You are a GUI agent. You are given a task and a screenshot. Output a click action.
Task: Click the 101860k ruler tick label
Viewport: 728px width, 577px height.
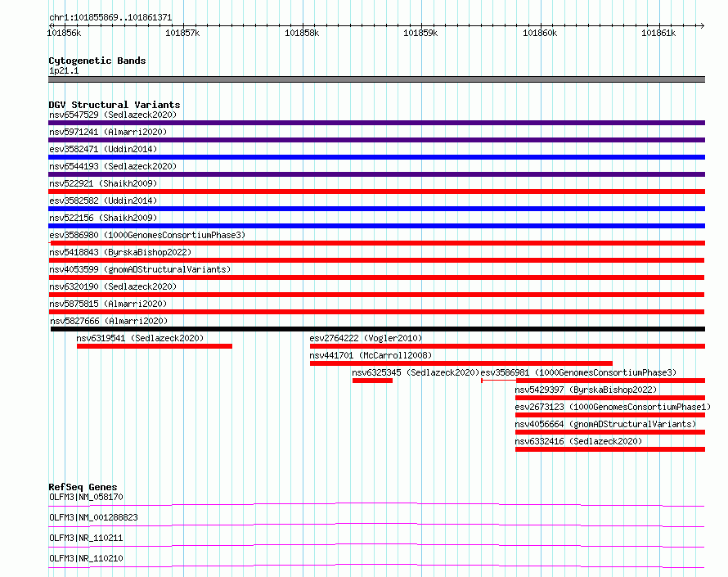pos(540,33)
